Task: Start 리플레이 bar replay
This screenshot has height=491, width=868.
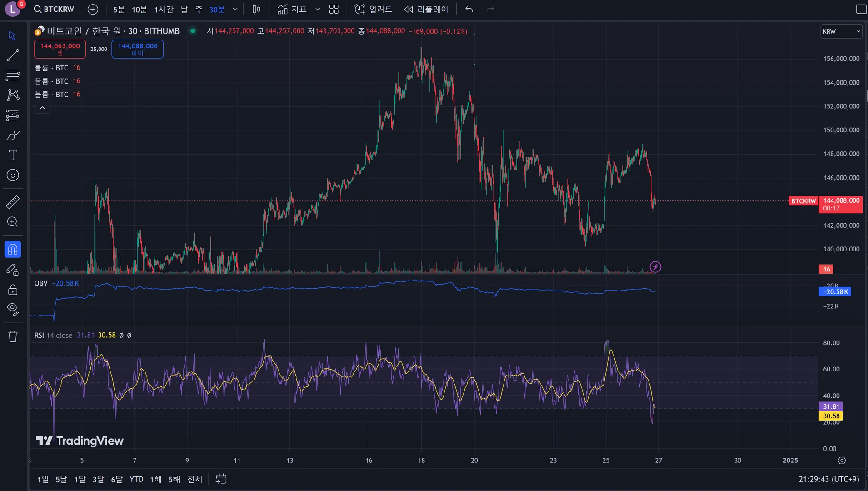Action: (x=426, y=9)
